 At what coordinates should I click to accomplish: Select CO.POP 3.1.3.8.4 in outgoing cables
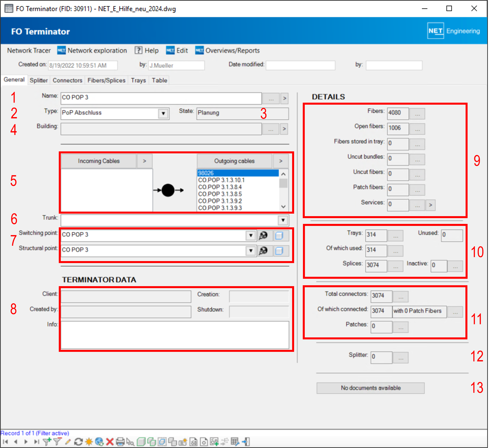(220, 187)
